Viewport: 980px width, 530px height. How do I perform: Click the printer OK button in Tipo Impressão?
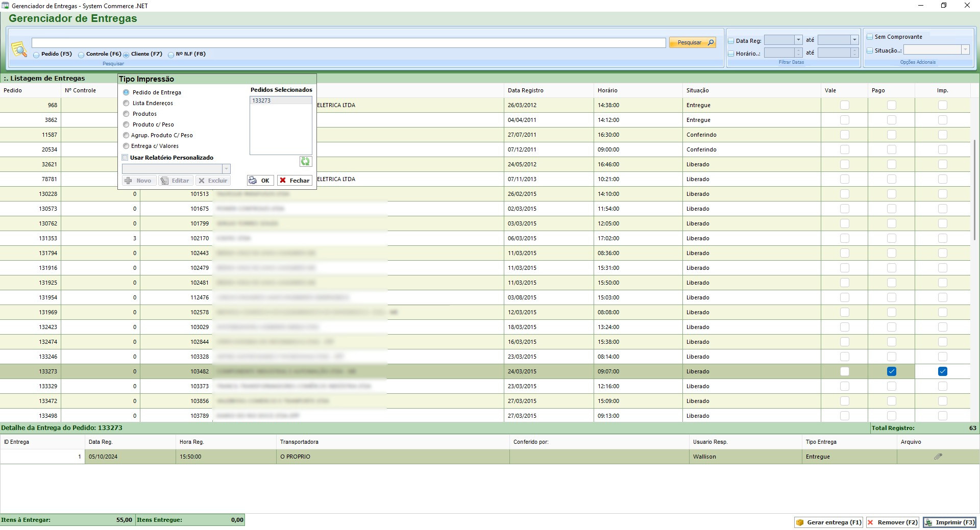(260, 181)
